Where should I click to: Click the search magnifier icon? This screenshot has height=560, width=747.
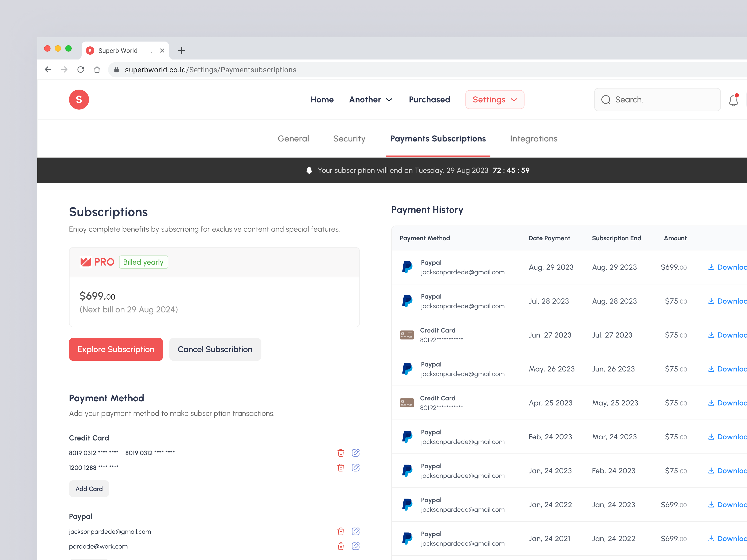pos(606,100)
